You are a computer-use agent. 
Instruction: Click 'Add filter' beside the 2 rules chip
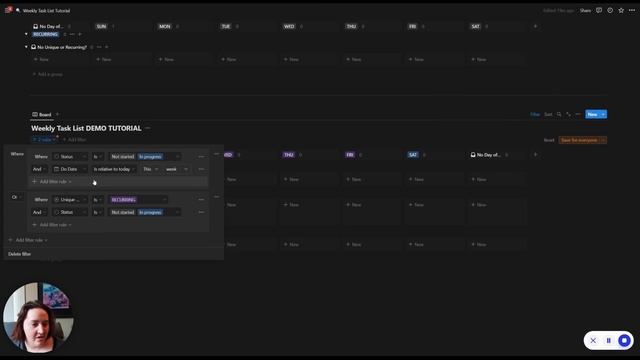[75, 140]
